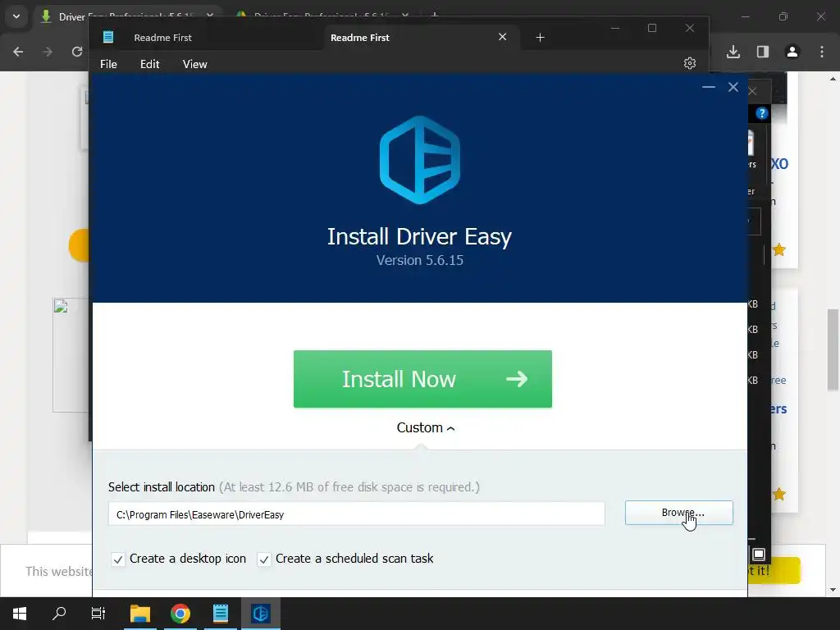Close the active Readme First tab
The width and height of the screenshot is (840, 630).
click(503, 36)
